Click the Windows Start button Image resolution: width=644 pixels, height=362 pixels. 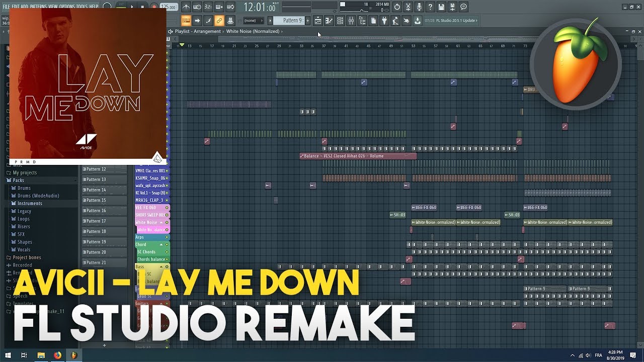click(9, 355)
